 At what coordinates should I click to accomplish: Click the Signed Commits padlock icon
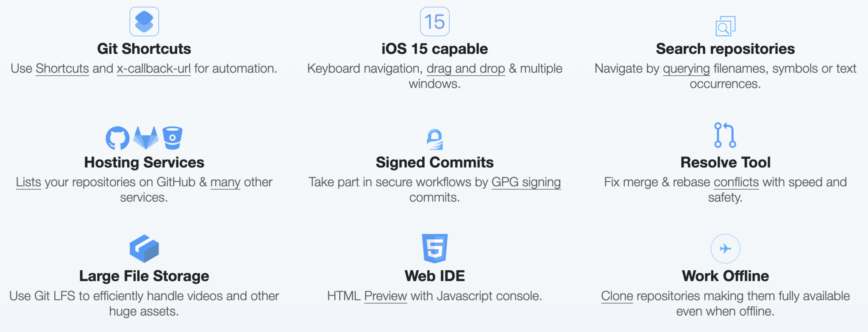434,139
